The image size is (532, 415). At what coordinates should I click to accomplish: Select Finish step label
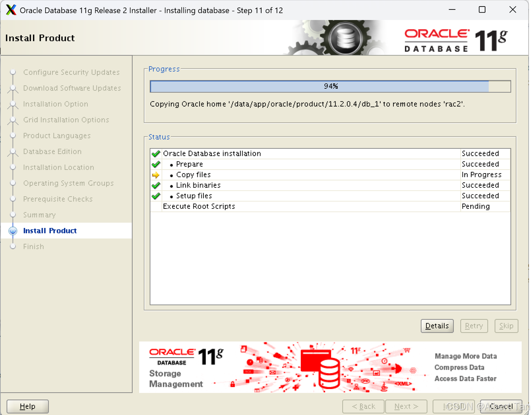(x=33, y=247)
